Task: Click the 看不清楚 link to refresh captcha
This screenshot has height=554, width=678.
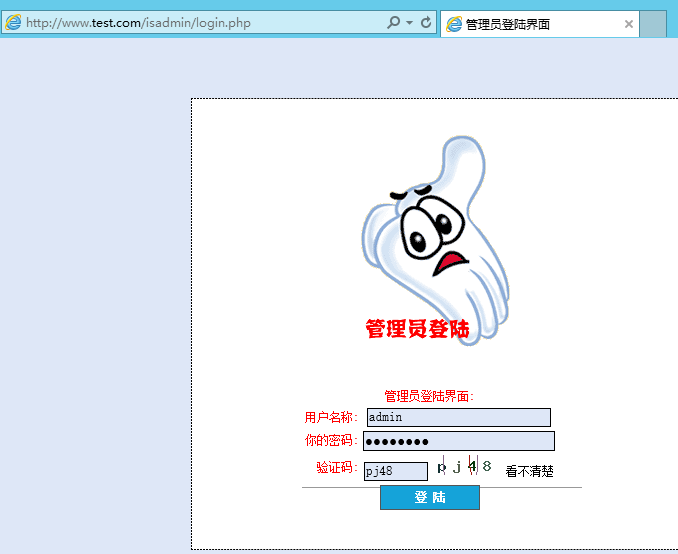Action: point(529,471)
